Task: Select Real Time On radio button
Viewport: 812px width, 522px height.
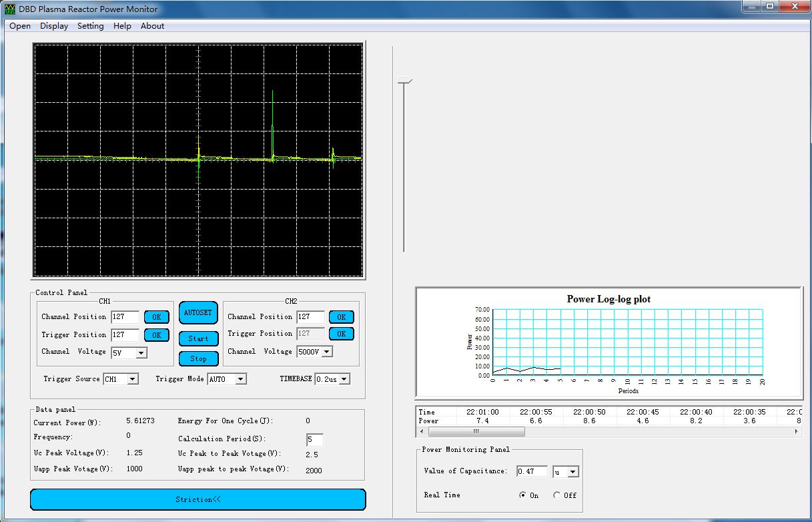Action: tap(523, 495)
